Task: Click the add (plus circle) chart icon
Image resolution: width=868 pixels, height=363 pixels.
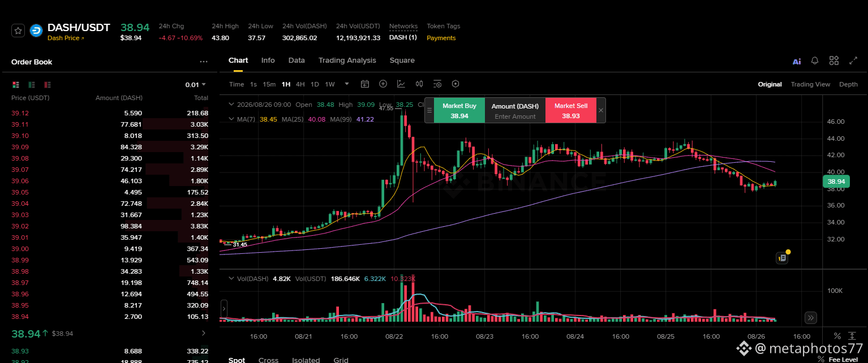Action: tap(383, 84)
